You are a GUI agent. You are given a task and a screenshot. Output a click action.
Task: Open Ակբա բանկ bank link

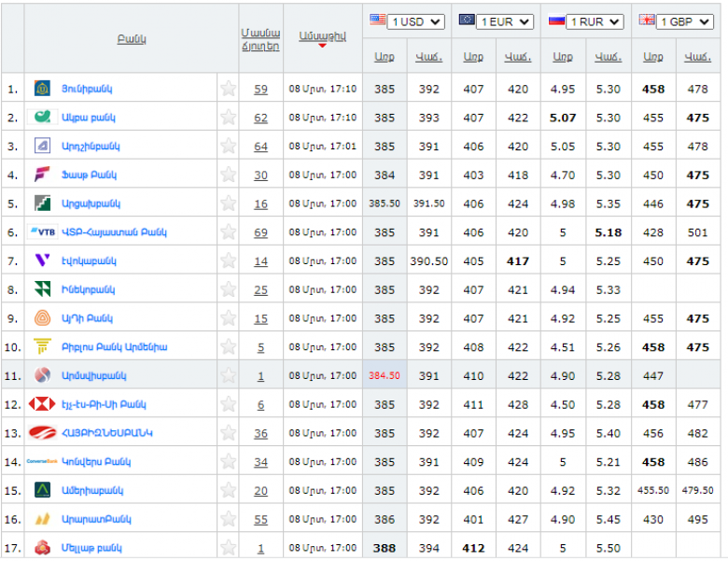pos(88,118)
